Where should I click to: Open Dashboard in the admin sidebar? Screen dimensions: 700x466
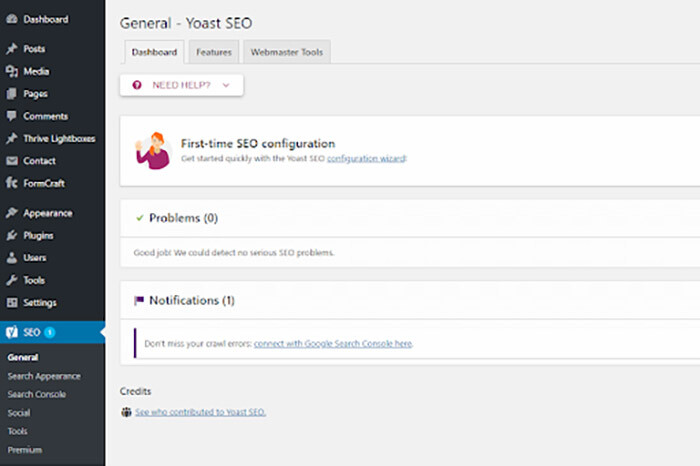click(46, 19)
